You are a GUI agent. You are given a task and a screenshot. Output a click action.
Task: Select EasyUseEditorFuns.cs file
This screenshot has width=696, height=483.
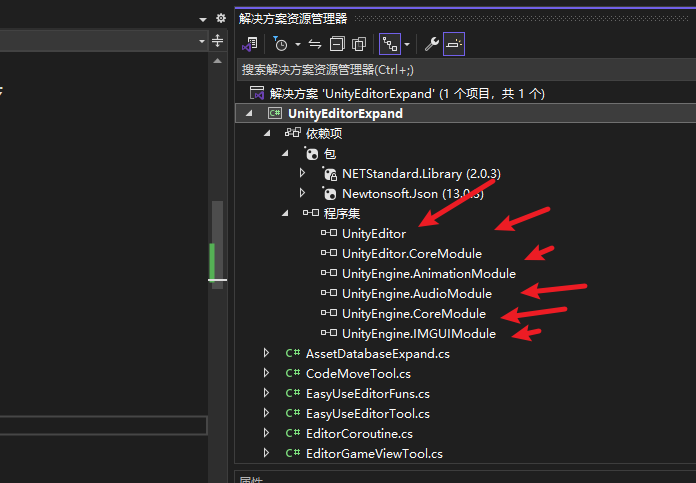[368, 394]
